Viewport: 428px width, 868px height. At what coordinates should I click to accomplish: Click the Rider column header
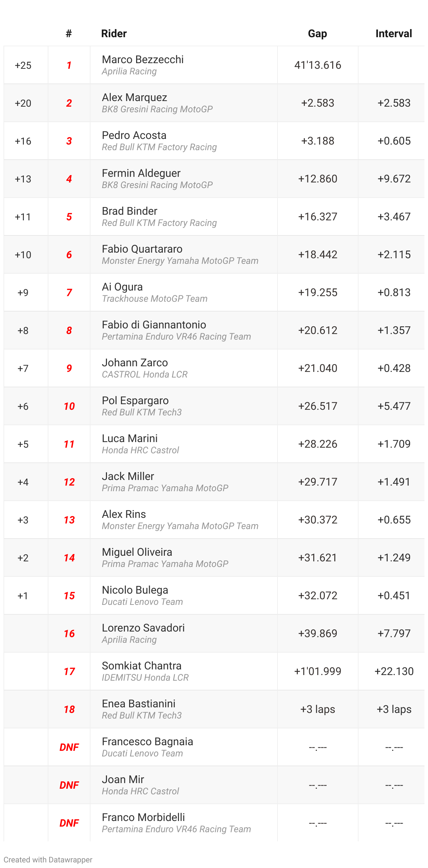coord(114,34)
